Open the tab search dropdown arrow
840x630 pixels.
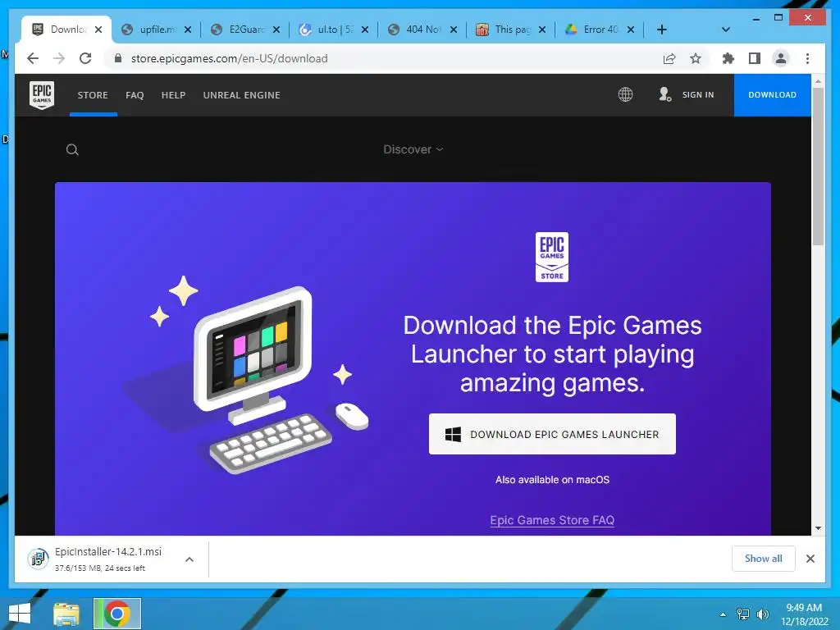[x=726, y=30]
